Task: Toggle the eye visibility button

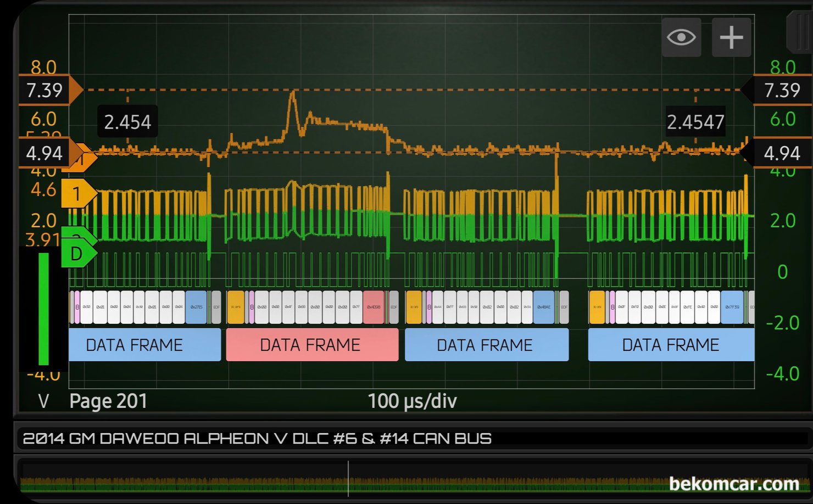Action: (x=681, y=37)
